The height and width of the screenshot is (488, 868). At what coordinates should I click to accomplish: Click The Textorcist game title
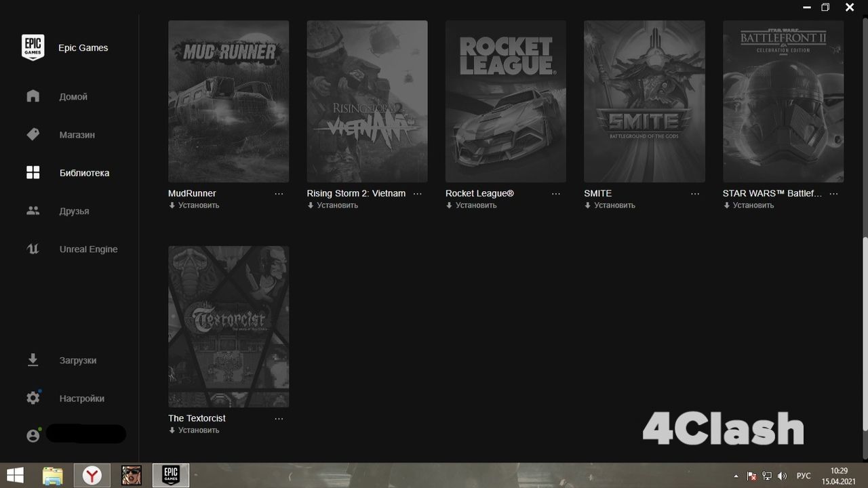[x=197, y=418]
